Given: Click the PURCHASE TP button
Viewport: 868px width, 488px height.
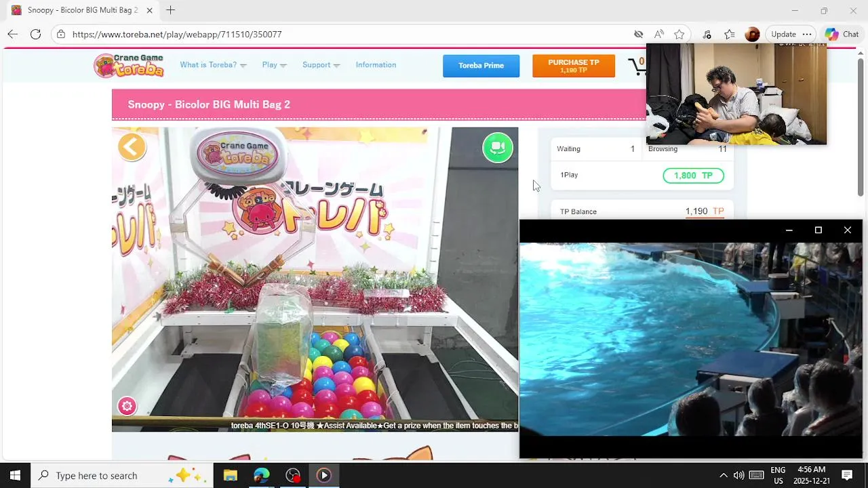Looking at the screenshot, I should point(574,66).
